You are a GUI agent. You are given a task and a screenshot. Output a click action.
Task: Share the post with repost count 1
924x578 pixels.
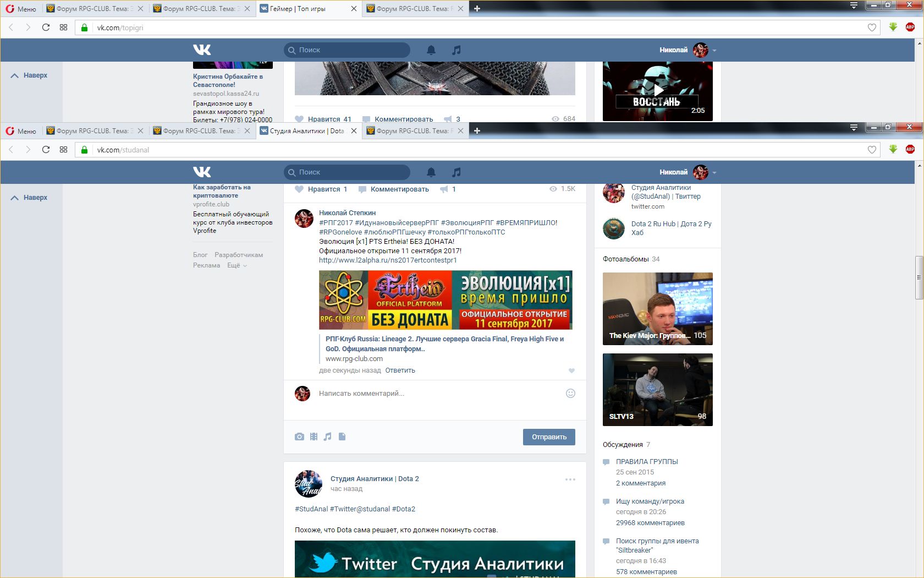(448, 189)
